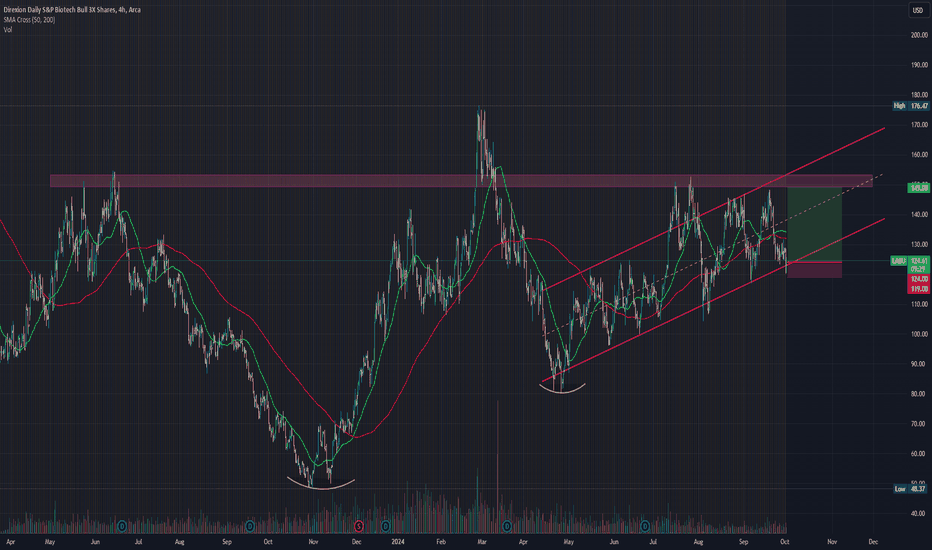Click the High 176.47 price label
The width and height of the screenshot is (932, 550).
tap(911, 106)
